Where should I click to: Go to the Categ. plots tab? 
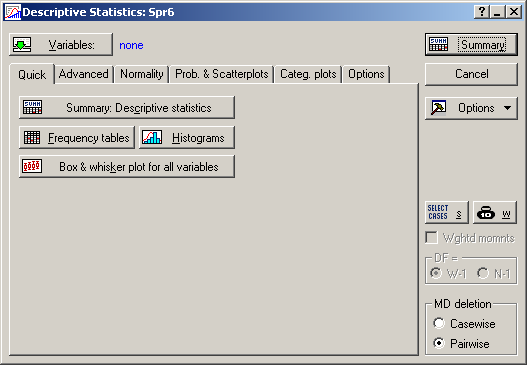tap(308, 74)
